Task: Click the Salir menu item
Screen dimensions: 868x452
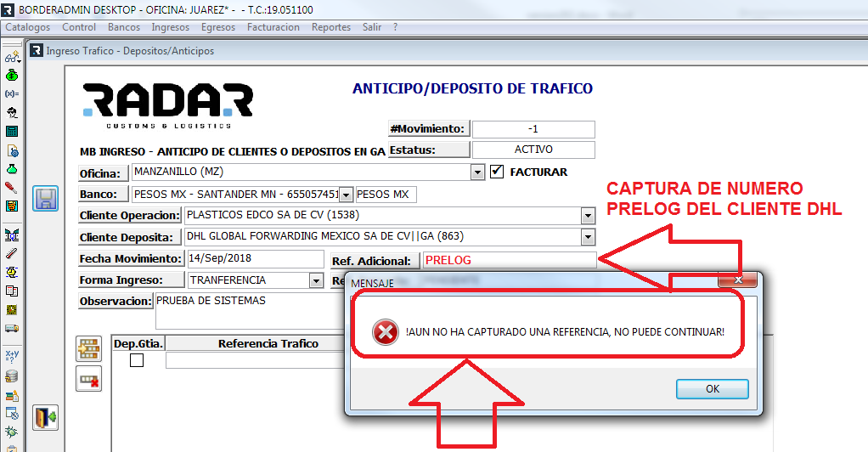Action: 372,27
